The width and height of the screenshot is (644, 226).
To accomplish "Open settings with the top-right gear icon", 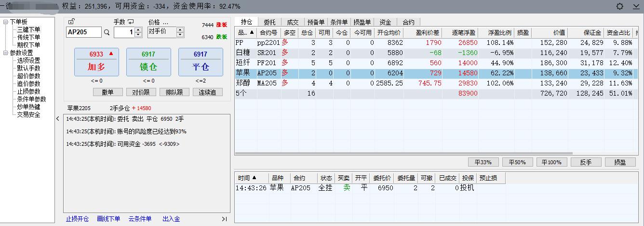I will [620, 6].
